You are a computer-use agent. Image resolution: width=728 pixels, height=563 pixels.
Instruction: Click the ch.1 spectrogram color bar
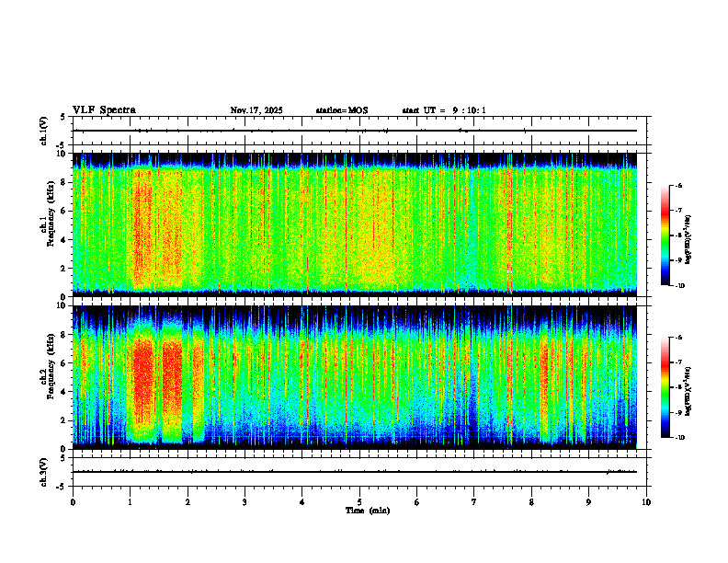pos(665,236)
